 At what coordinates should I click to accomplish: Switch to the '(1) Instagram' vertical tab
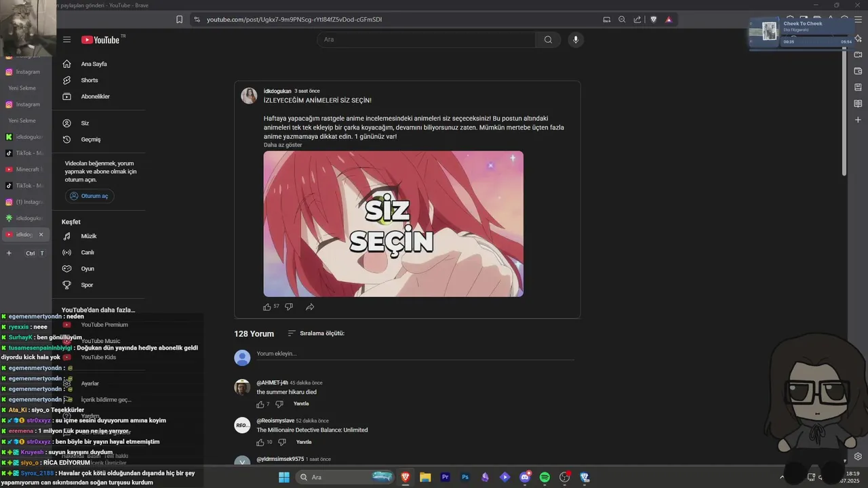point(24,202)
